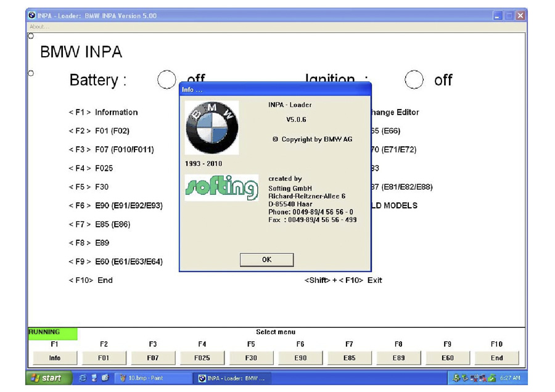555x392 pixels.
Task: Click the INPA title bar app icon
Action: 32,15
